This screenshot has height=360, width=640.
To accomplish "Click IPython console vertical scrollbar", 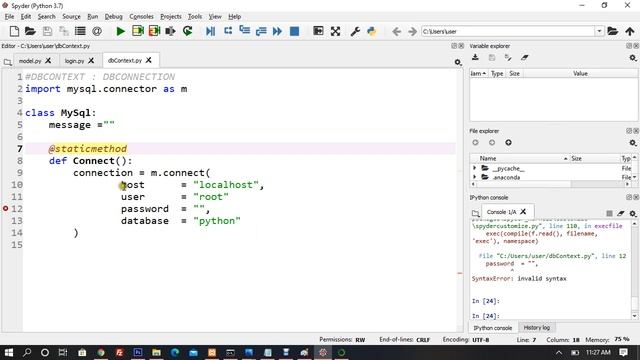I will pyautogui.click(x=634, y=270).
